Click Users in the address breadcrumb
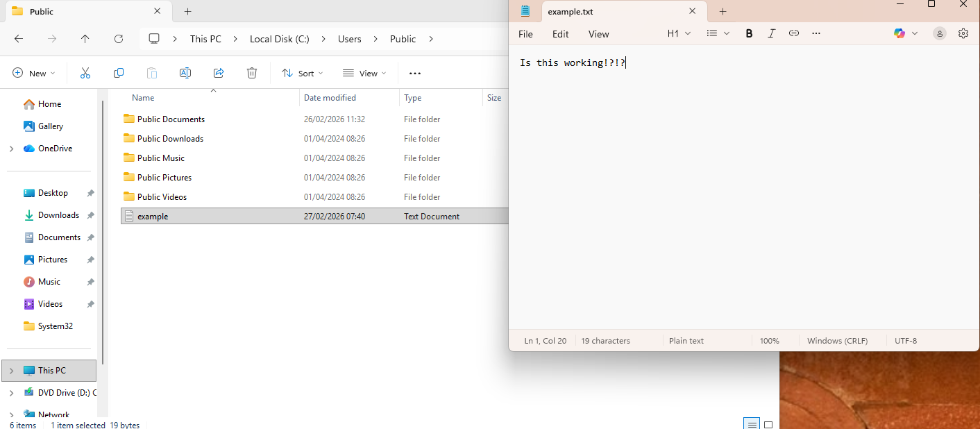Screen dimensions: 980x429 point(349,39)
